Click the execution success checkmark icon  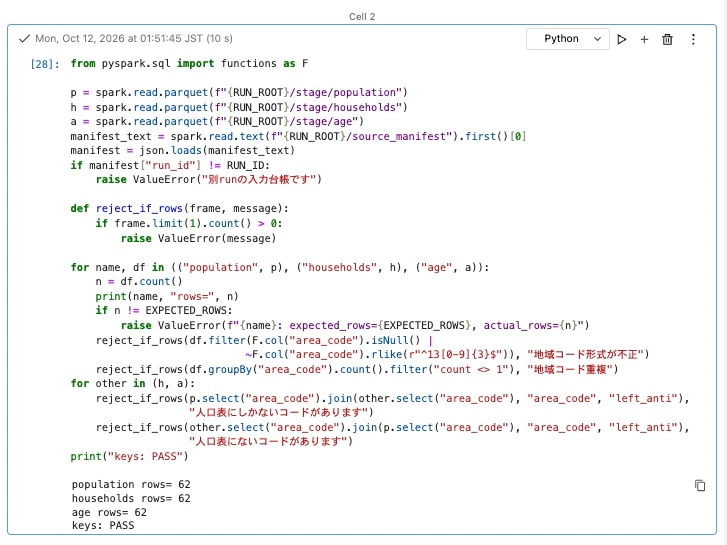click(24, 38)
